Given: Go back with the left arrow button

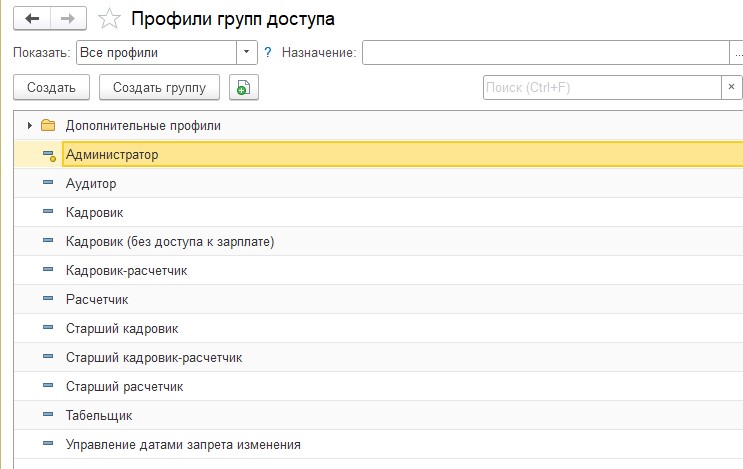Looking at the screenshot, I should tap(32, 18).
